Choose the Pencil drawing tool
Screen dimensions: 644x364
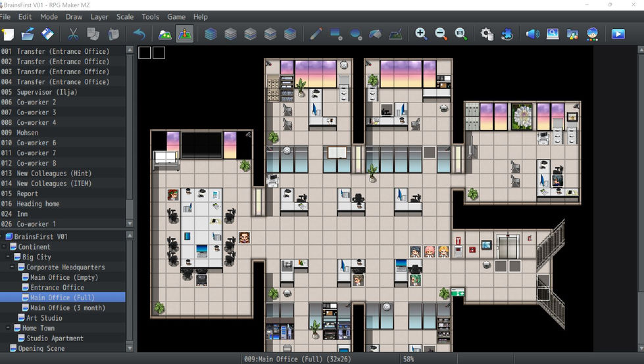(x=316, y=34)
